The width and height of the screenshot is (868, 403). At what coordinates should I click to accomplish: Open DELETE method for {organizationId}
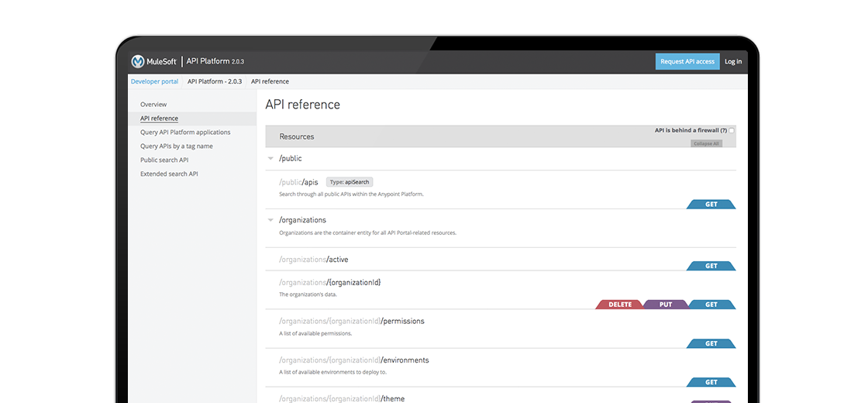(620, 305)
